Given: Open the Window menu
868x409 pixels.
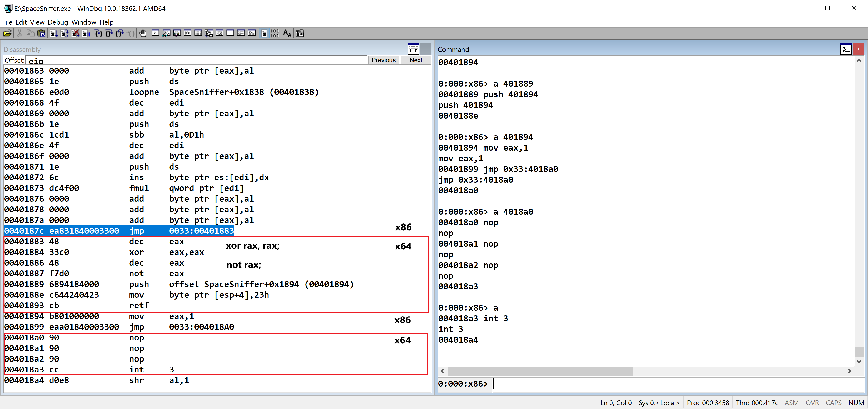Looking at the screenshot, I should coord(84,22).
